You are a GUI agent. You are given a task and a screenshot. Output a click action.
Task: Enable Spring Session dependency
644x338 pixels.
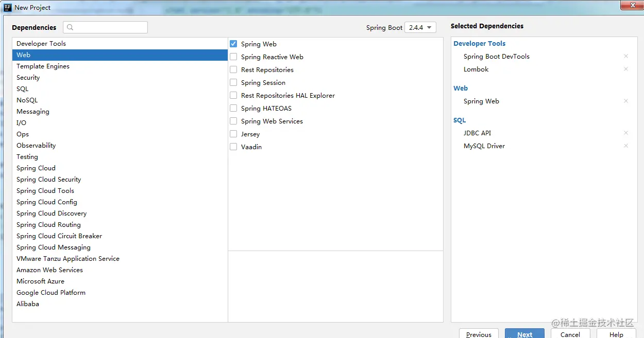coord(233,82)
